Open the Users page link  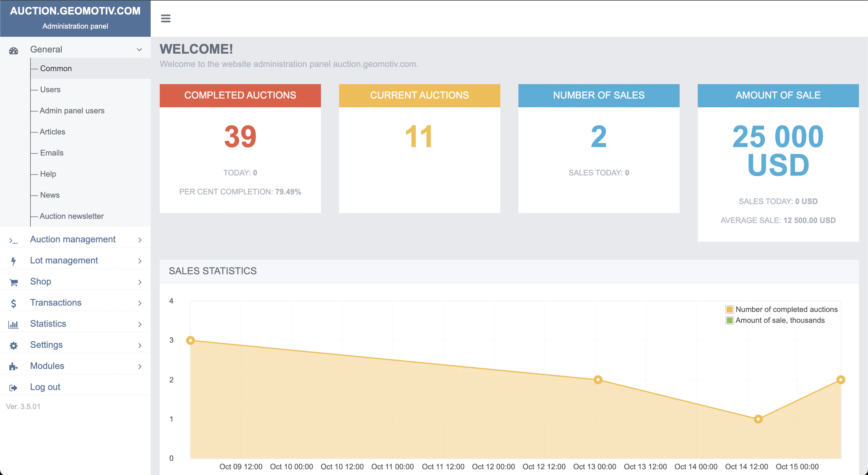50,89
